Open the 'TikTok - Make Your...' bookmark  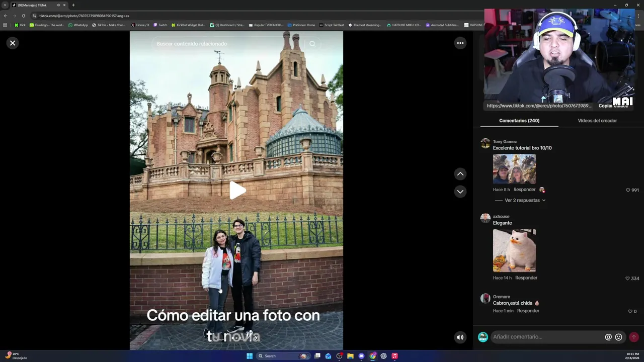coord(109,25)
